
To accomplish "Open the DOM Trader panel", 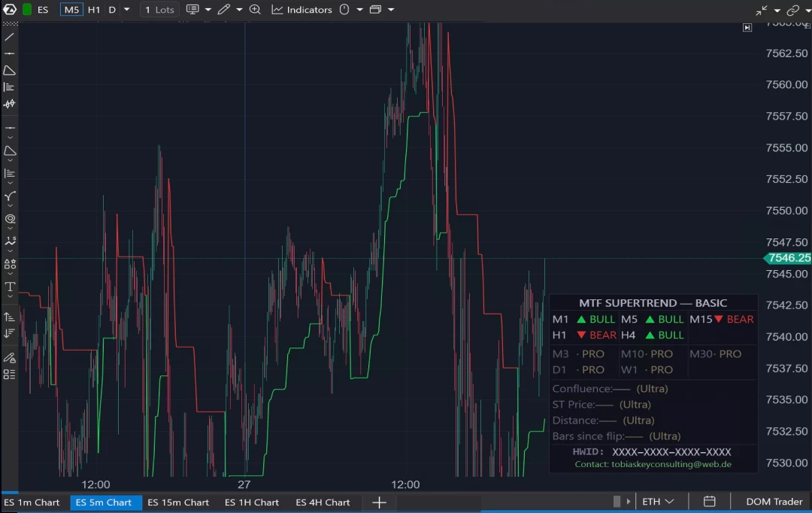I will click(x=774, y=502).
